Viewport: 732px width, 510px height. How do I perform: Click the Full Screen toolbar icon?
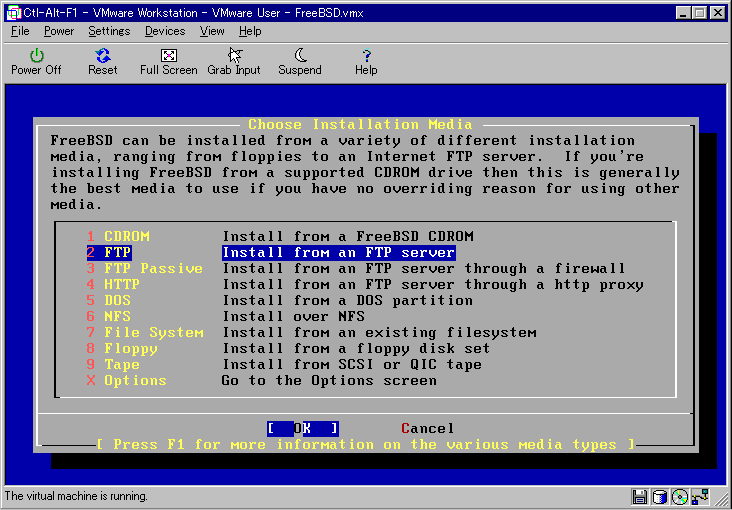click(169, 56)
